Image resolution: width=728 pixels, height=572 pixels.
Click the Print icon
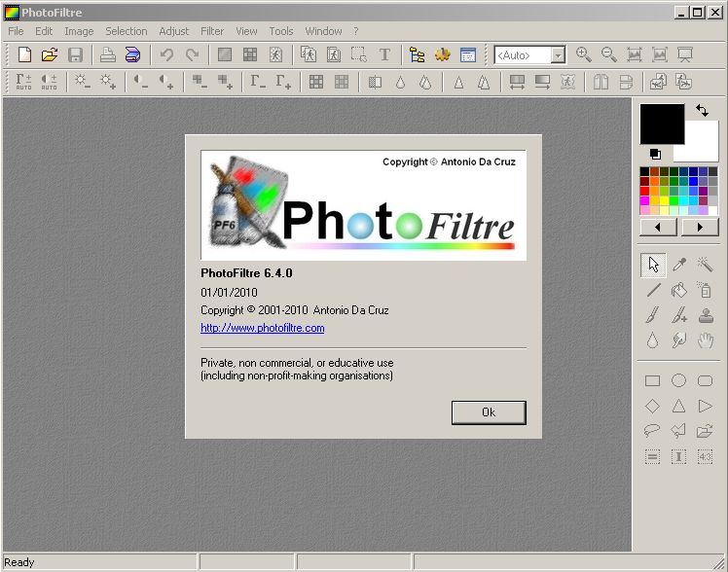tap(108, 54)
